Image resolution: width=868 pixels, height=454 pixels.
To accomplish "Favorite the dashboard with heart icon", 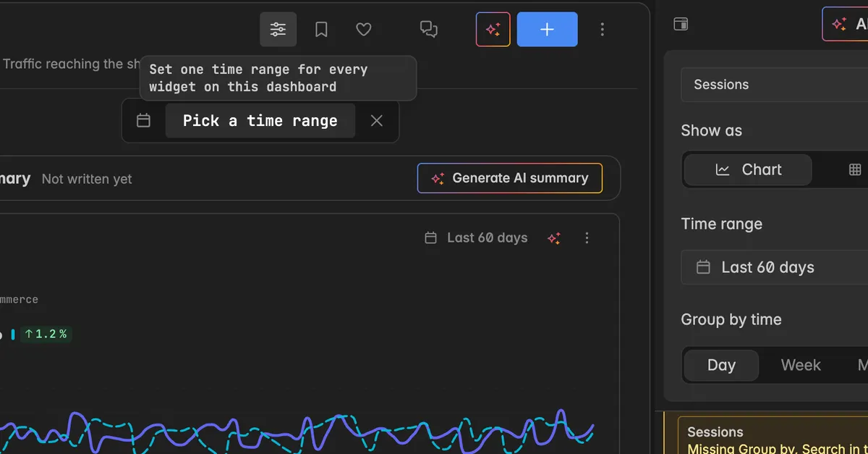I will pyautogui.click(x=364, y=30).
